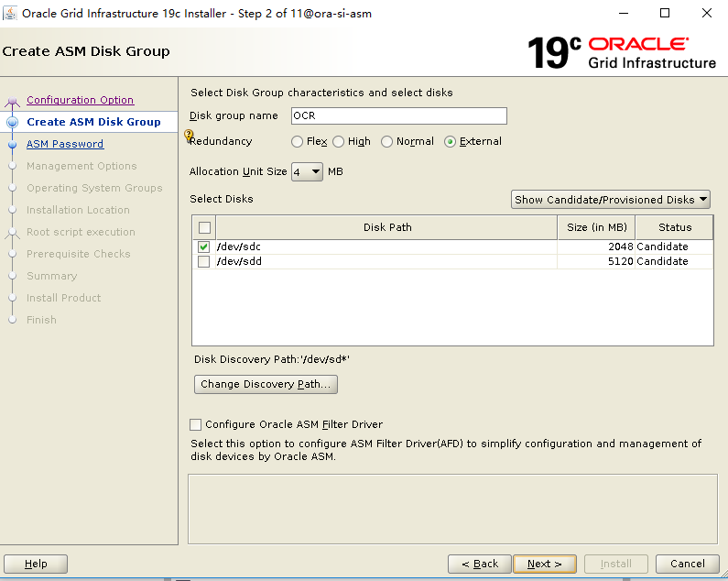728x581 pixels.
Task: Click the Redundancy help hint icon
Action: (189, 136)
